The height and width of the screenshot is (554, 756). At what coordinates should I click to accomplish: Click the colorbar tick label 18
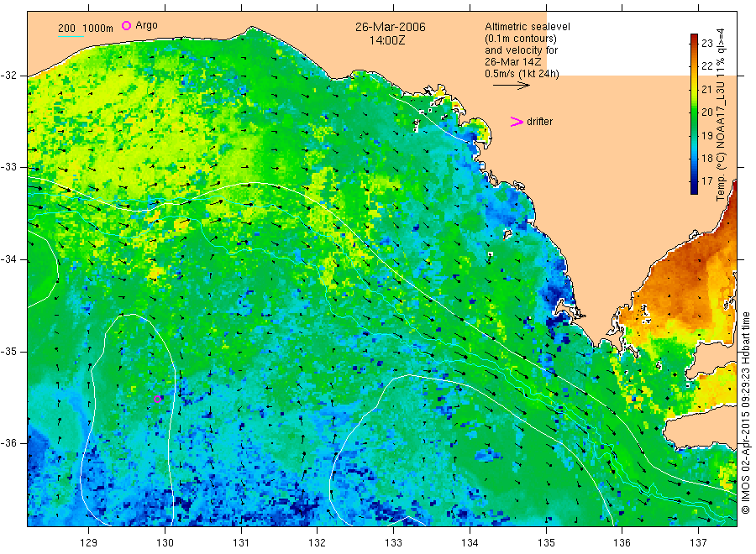click(706, 158)
